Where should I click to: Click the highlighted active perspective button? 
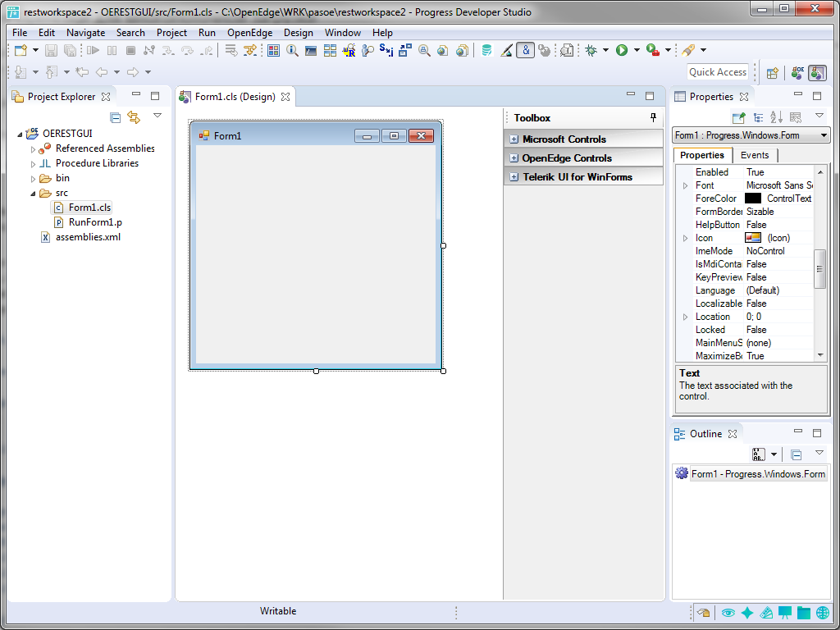pyautogui.click(x=818, y=73)
